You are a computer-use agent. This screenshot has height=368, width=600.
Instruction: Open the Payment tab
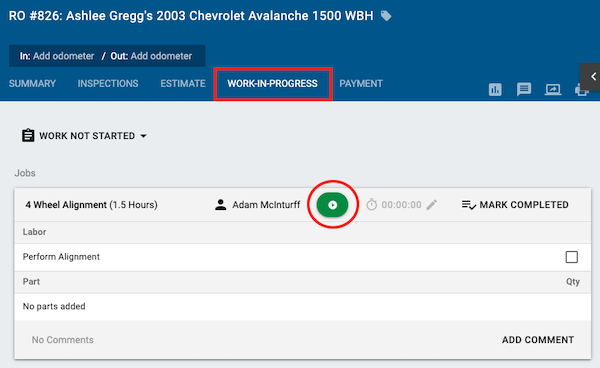click(x=361, y=83)
